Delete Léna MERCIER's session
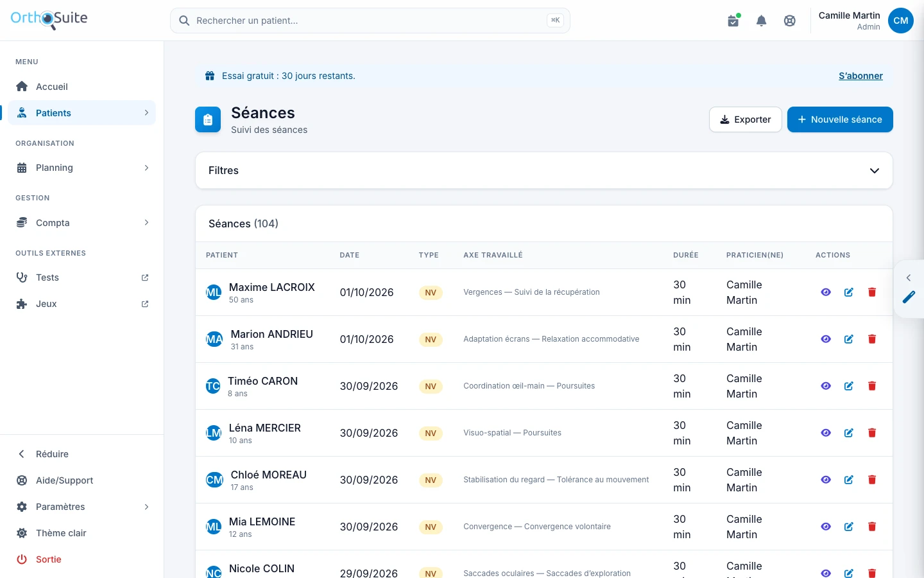The width and height of the screenshot is (924, 578). [872, 433]
